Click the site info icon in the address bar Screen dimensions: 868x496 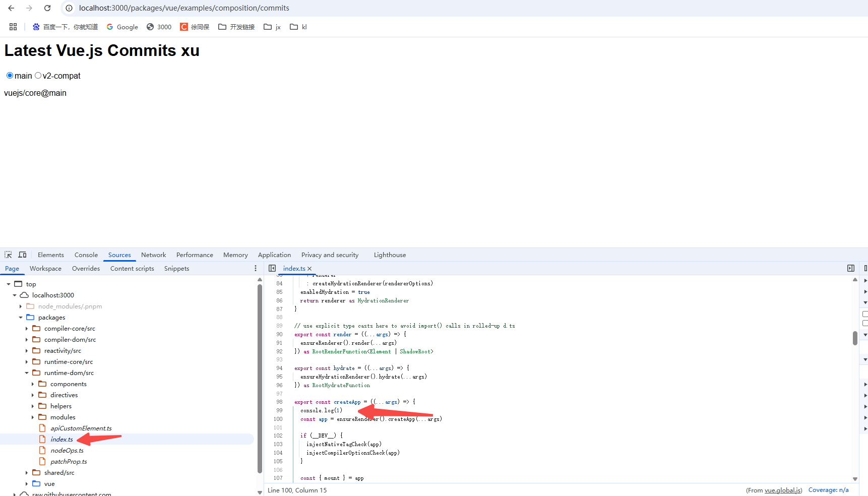(x=69, y=8)
